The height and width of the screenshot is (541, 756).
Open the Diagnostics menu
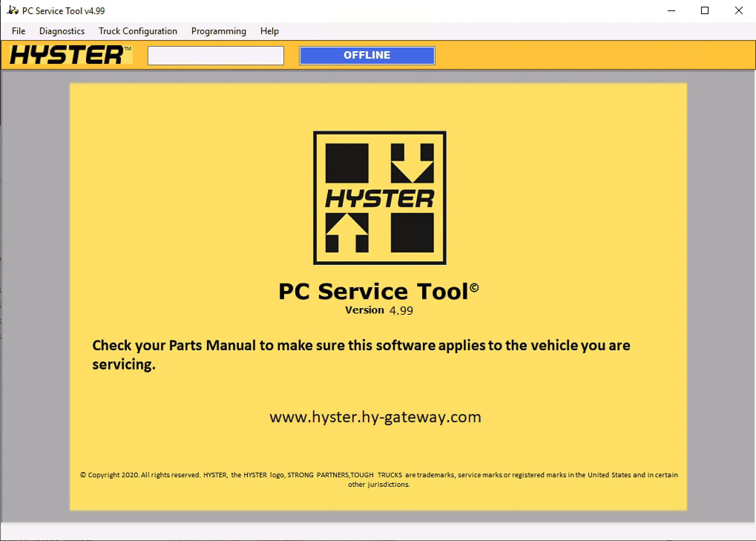pyautogui.click(x=62, y=31)
